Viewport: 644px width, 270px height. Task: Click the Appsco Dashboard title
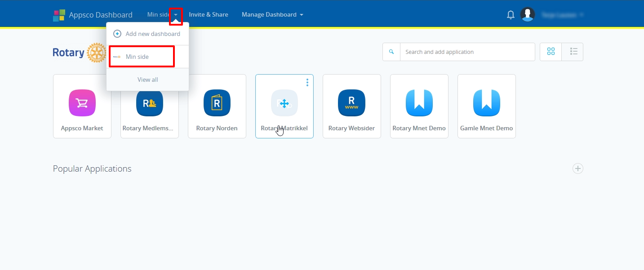point(101,15)
